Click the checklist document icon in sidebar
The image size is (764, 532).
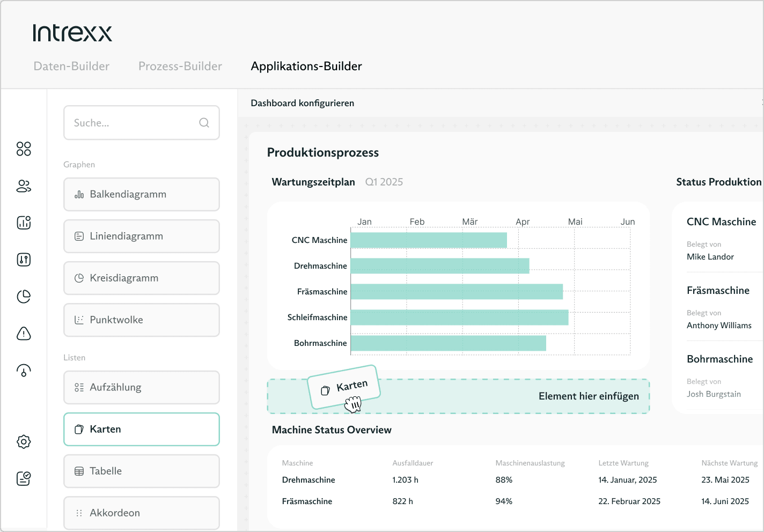[x=24, y=478]
